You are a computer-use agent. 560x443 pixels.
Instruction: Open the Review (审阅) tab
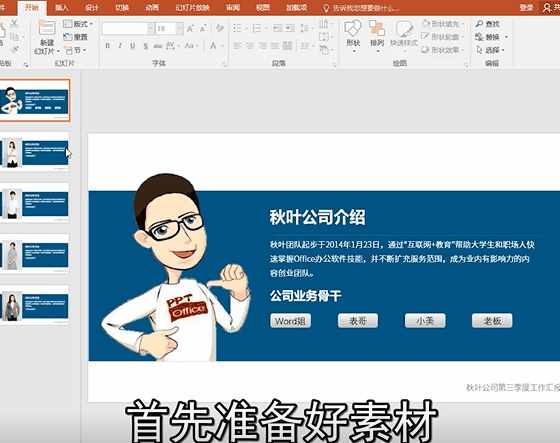pyautogui.click(x=233, y=8)
